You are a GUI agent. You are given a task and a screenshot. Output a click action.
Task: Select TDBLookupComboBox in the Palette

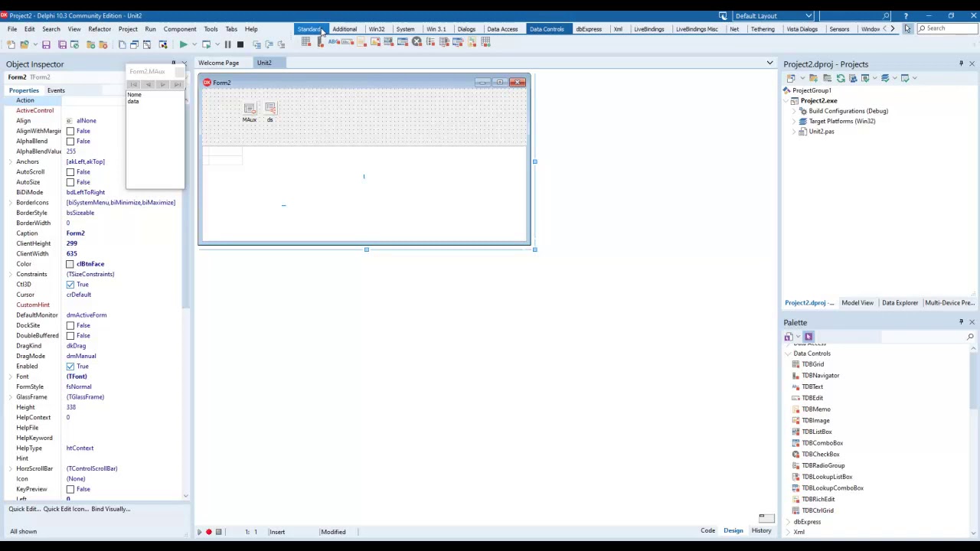coord(832,488)
